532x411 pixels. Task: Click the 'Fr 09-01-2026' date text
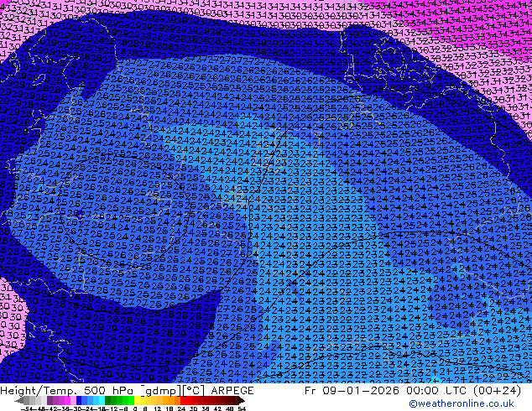click(x=352, y=391)
